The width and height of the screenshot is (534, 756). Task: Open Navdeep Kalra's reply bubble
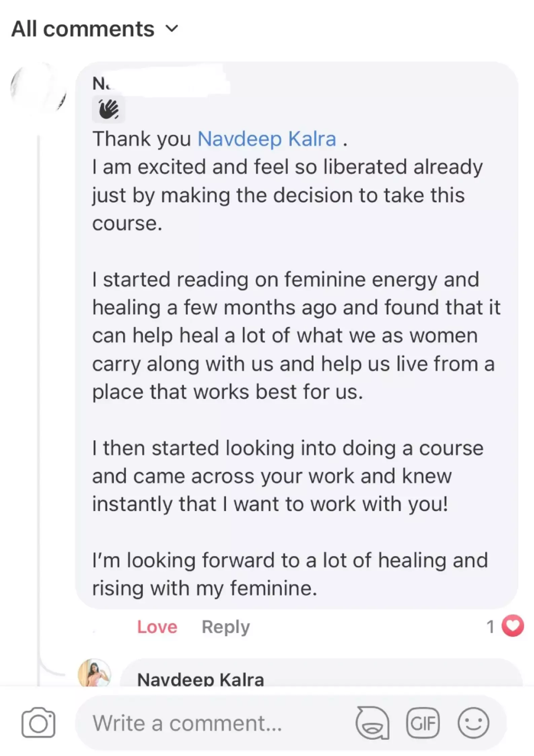[x=321, y=672]
